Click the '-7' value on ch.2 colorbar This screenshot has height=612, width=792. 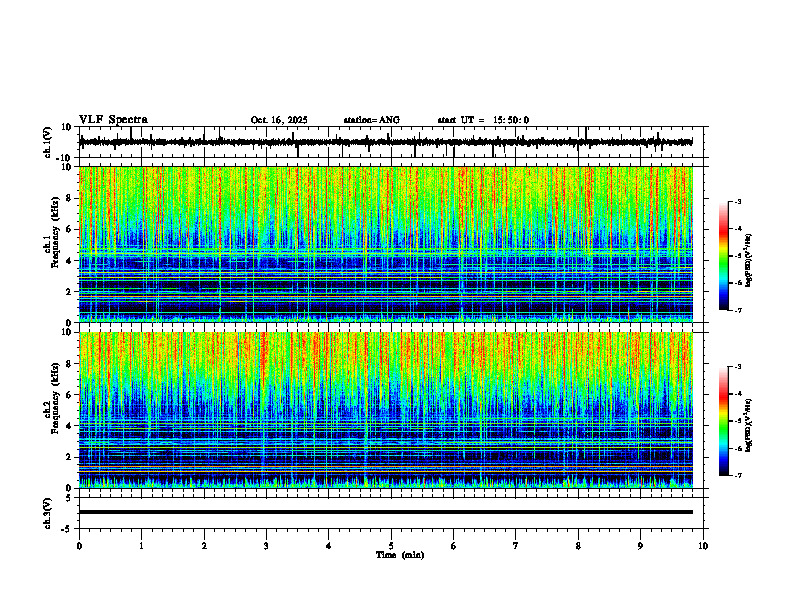point(738,475)
